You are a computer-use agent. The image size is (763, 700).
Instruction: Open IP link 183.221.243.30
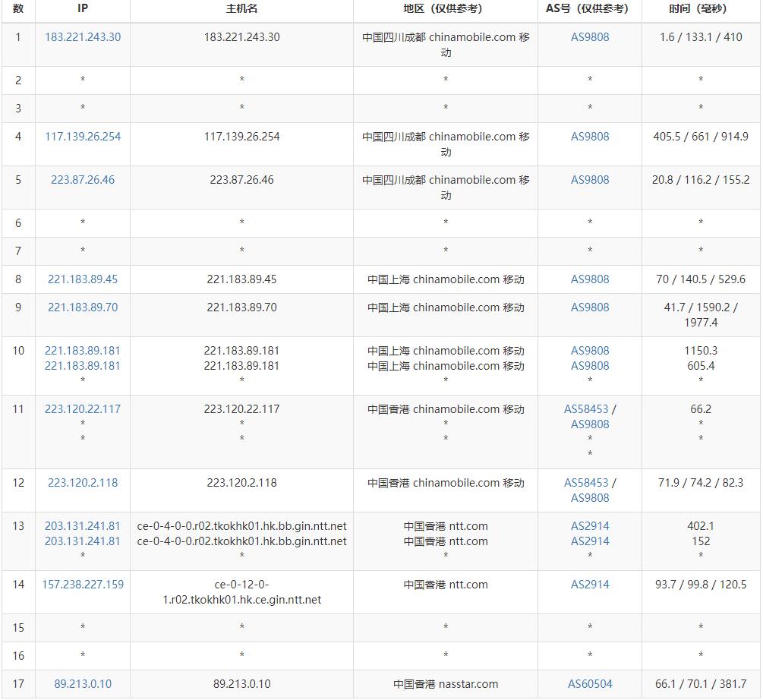83,37
